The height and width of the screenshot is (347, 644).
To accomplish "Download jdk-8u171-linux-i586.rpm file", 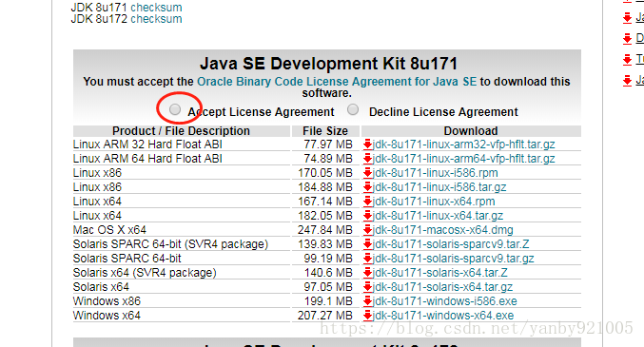I will tap(436, 173).
